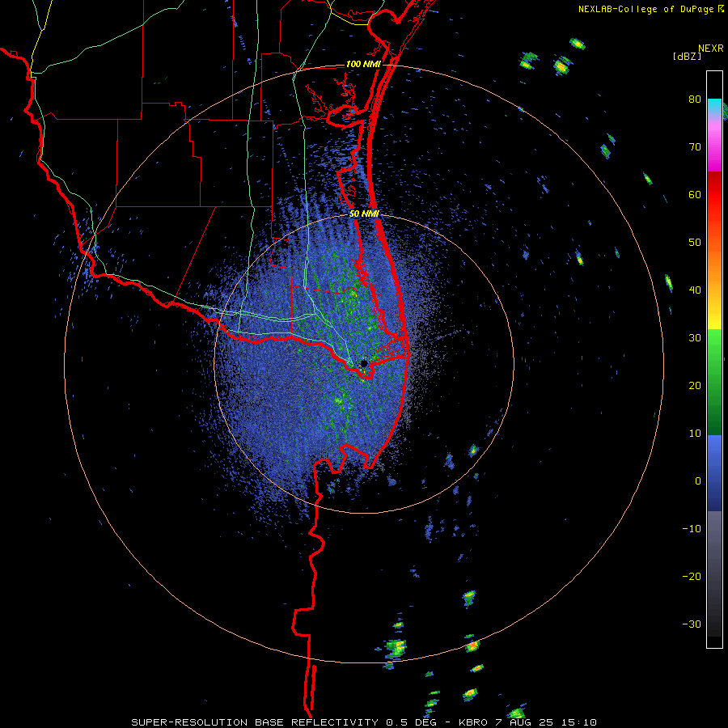This screenshot has width=728, height=728.
Task: Click the 70 value on the dBZ scale
Action: click(695, 146)
